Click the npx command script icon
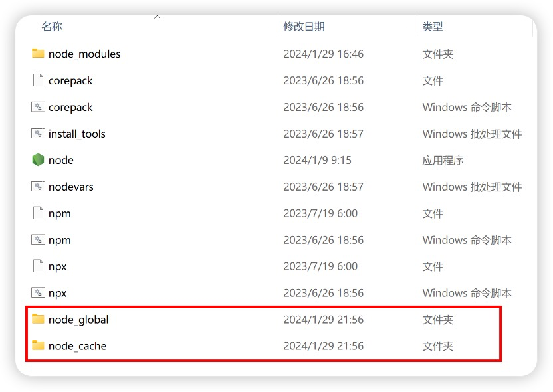Image resolution: width=553 pixels, height=392 pixels. pyautogui.click(x=38, y=292)
